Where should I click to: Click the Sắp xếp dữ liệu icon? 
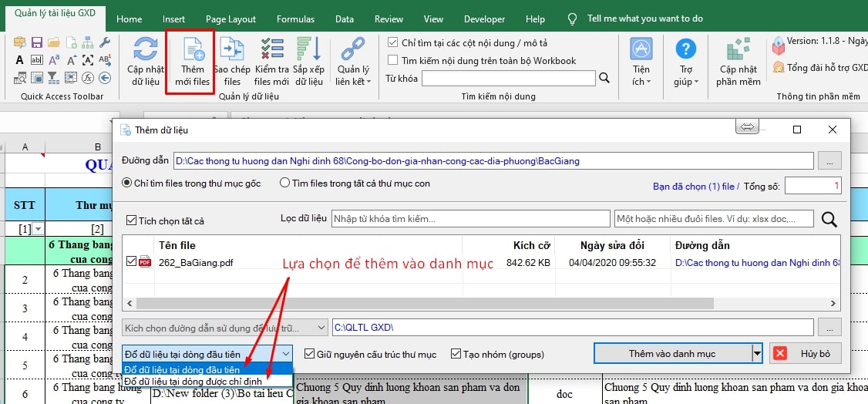pyautogui.click(x=308, y=49)
